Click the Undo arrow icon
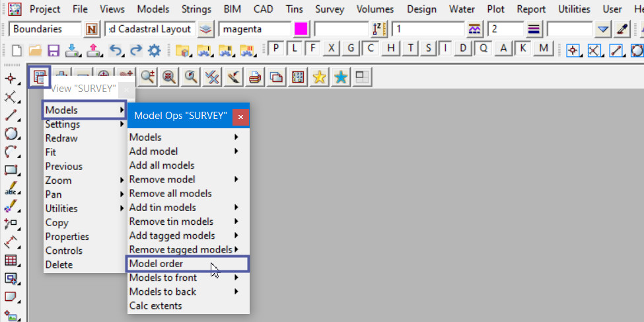This screenshot has width=644, height=322. point(116,50)
